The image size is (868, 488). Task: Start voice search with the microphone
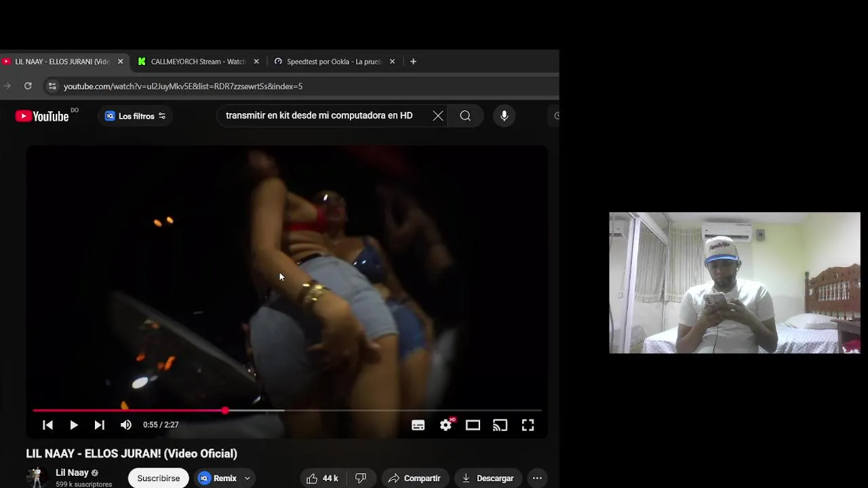click(504, 116)
